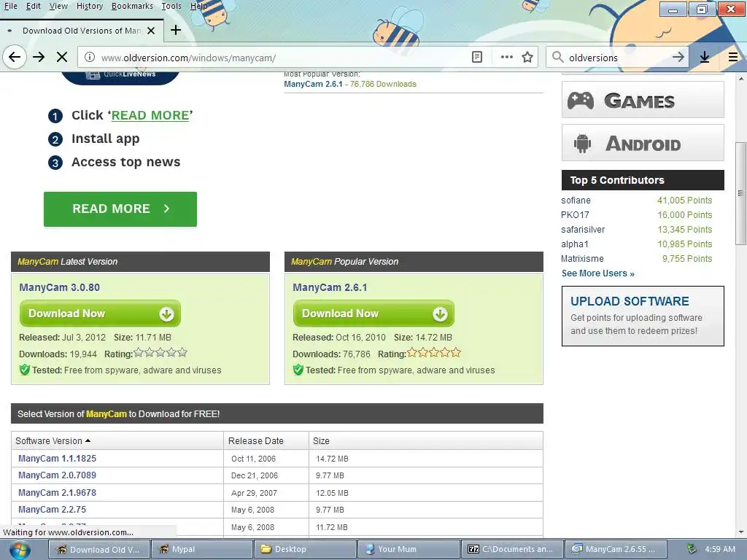Open the downloads panel
This screenshot has width=747, height=560.
click(705, 57)
